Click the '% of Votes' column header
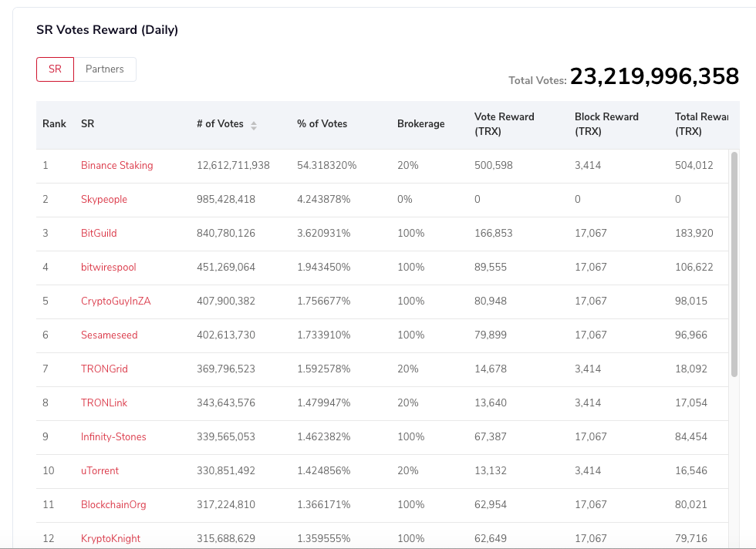The width and height of the screenshot is (756, 549). (x=322, y=124)
